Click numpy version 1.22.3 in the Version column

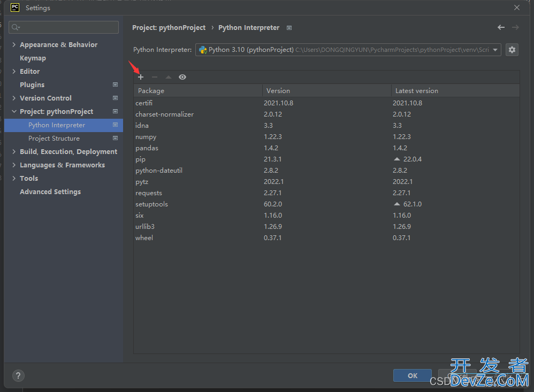coord(273,137)
